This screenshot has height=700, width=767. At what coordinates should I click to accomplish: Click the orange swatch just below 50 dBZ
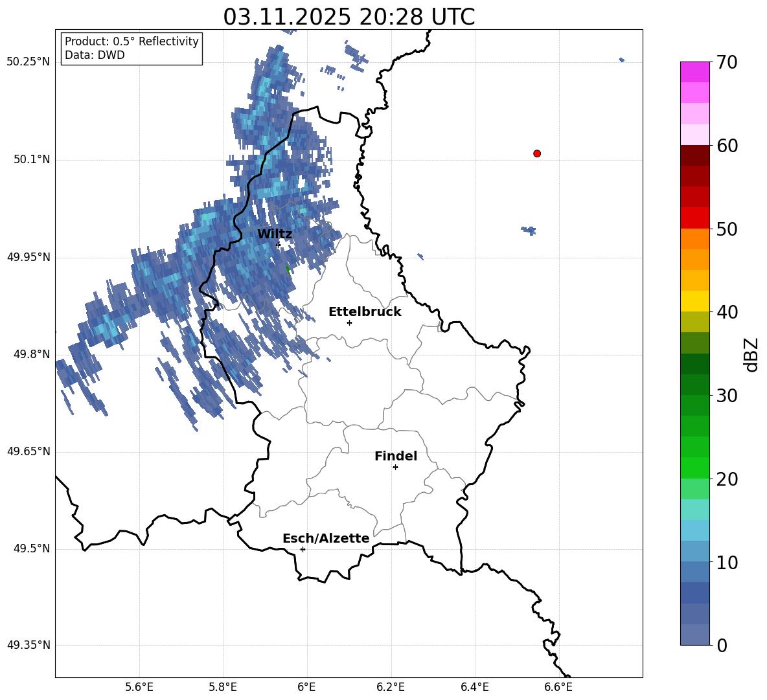(x=695, y=238)
